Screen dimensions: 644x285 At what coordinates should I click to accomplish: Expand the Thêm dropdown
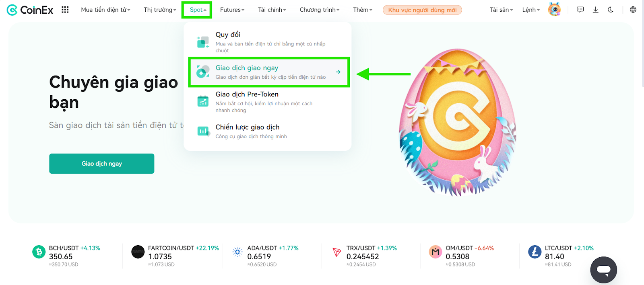[x=363, y=10]
